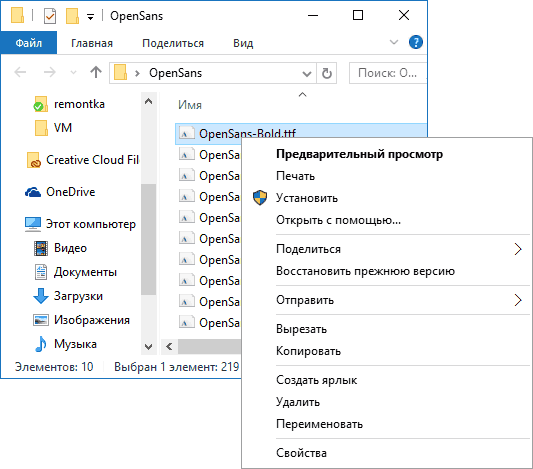
Task: Choose Переименовать in context menu
Action: pyautogui.click(x=319, y=424)
